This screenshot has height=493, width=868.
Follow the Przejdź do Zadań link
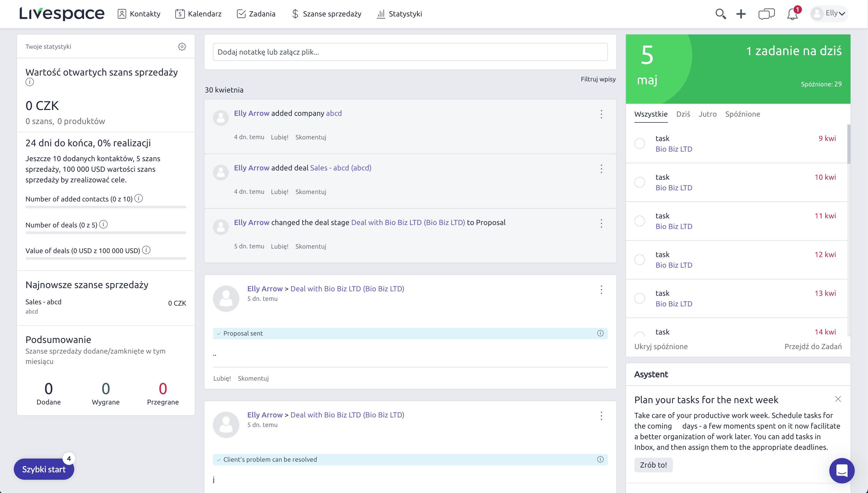[813, 346]
